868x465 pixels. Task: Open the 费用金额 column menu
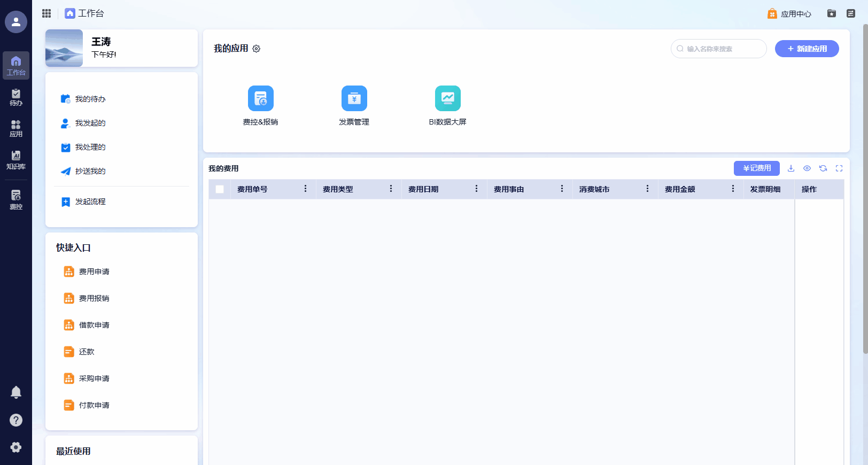[x=733, y=189]
